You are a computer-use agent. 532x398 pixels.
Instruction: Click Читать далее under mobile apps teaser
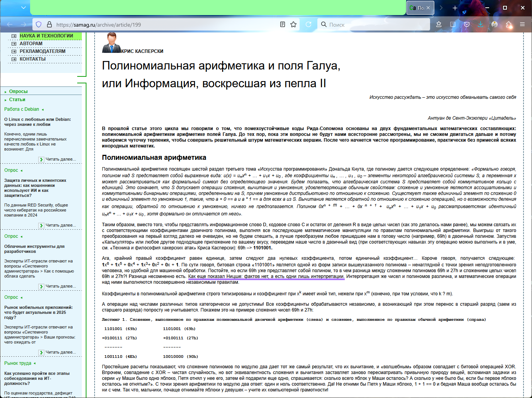tap(61, 352)
